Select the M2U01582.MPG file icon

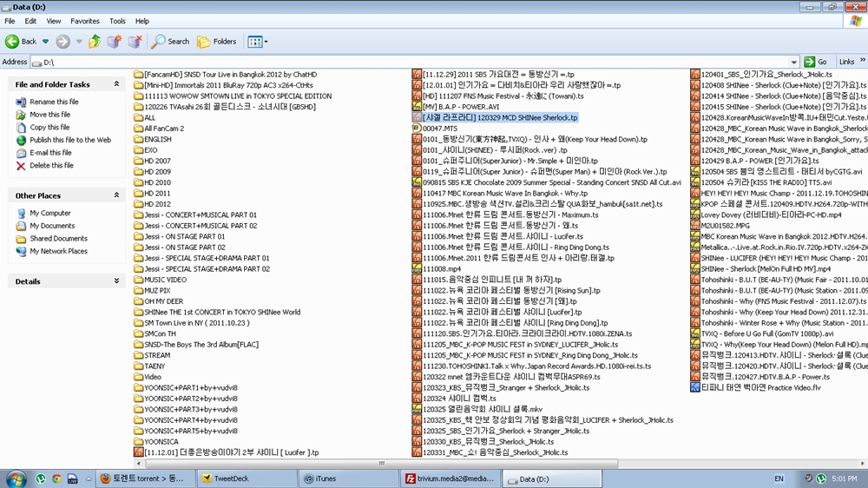pos(694,226)
